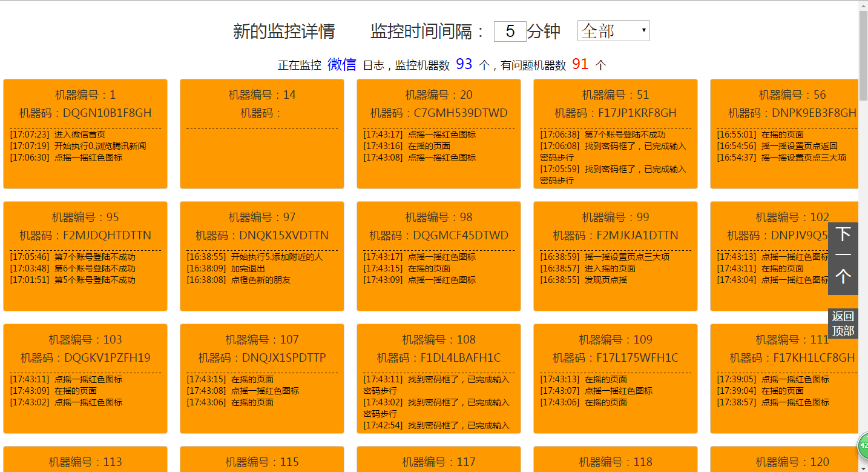Click the problem machine count 91
868x472 pixels.
pos(580,64)
